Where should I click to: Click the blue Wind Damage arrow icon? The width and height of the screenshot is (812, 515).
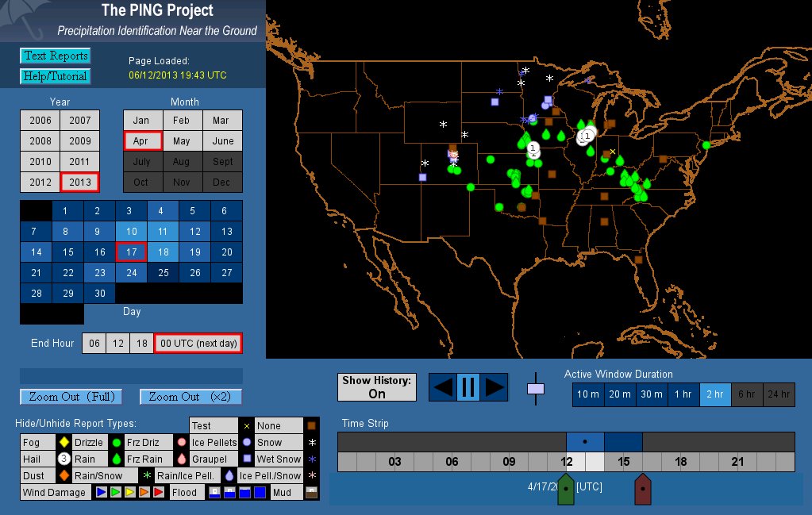101,493
